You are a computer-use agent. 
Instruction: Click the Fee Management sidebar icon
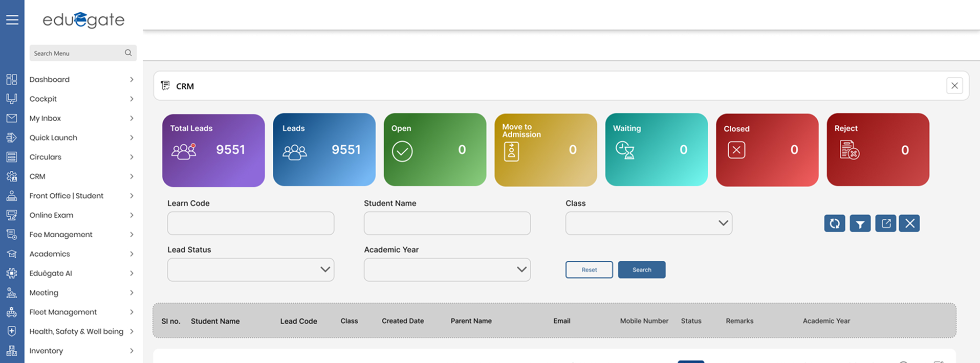[x=12, y=235]
